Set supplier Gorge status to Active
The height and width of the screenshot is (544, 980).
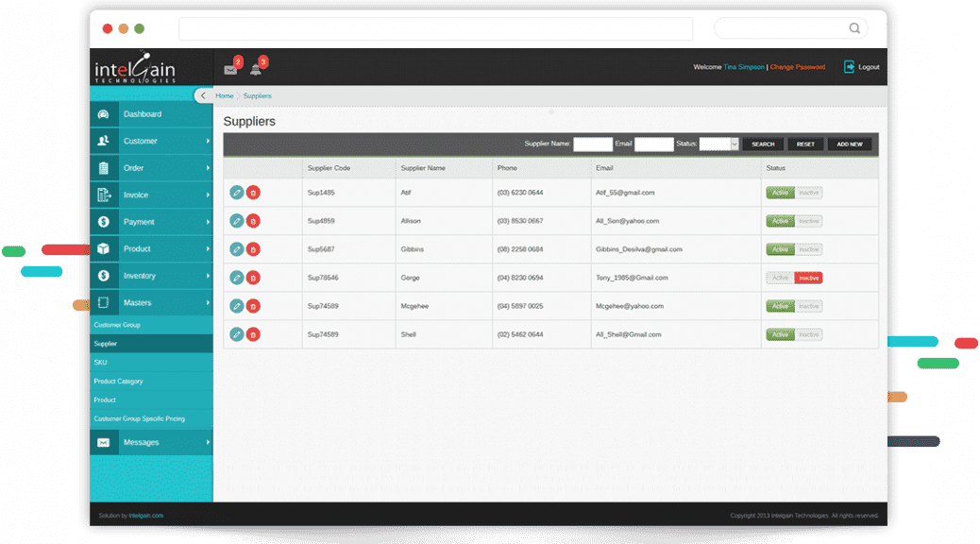(x=780, y=278)
